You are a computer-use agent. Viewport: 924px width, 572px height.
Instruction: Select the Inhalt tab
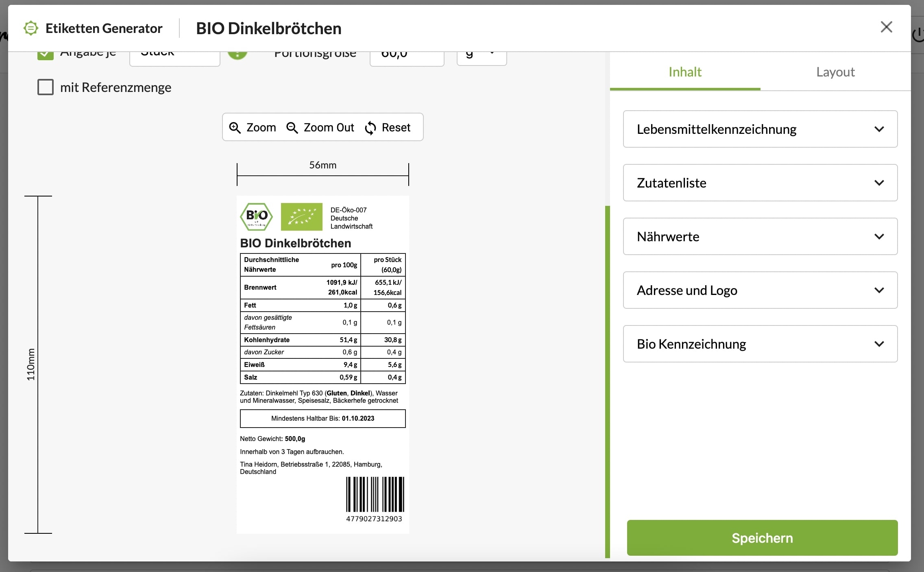(685, 72)
